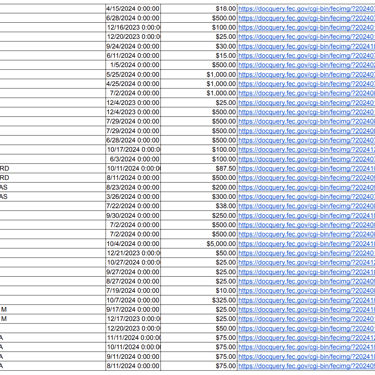Select the 11/11/2024 date cell

[x=133, y=338]
